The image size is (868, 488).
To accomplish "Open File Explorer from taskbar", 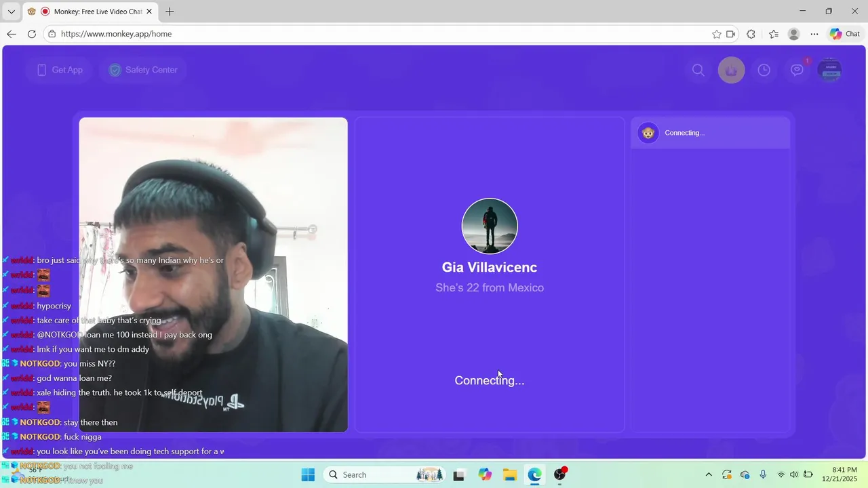I will click(510, 474).
